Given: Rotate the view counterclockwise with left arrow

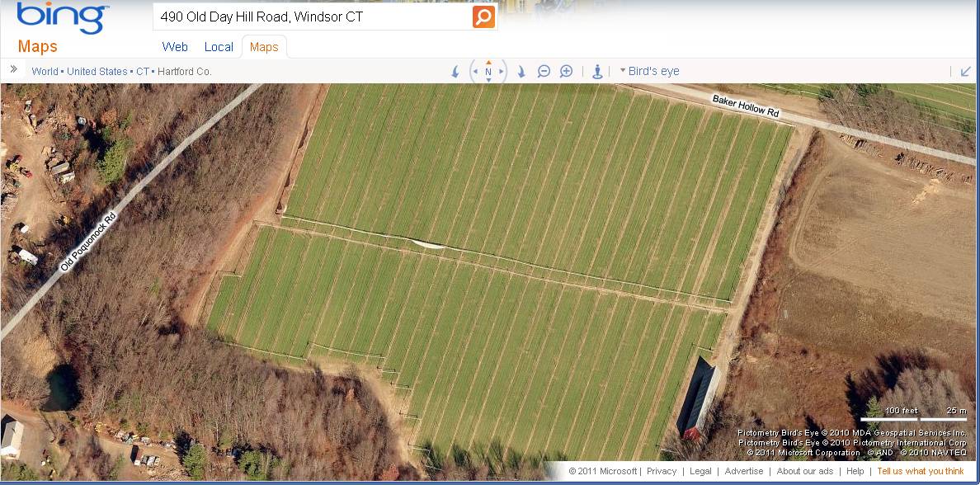Looking at the screenshot, I should coord(455,71).
